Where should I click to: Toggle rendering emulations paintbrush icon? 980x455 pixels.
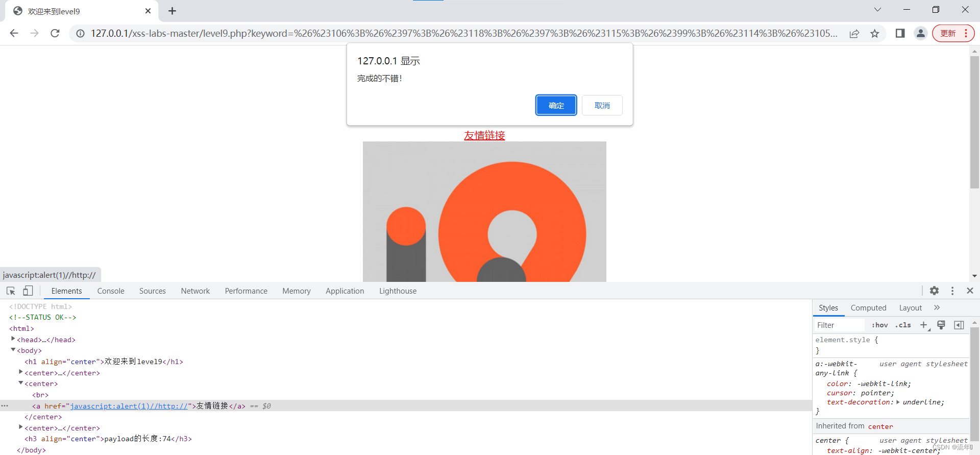pyautogui.click(x=941, y=325)
